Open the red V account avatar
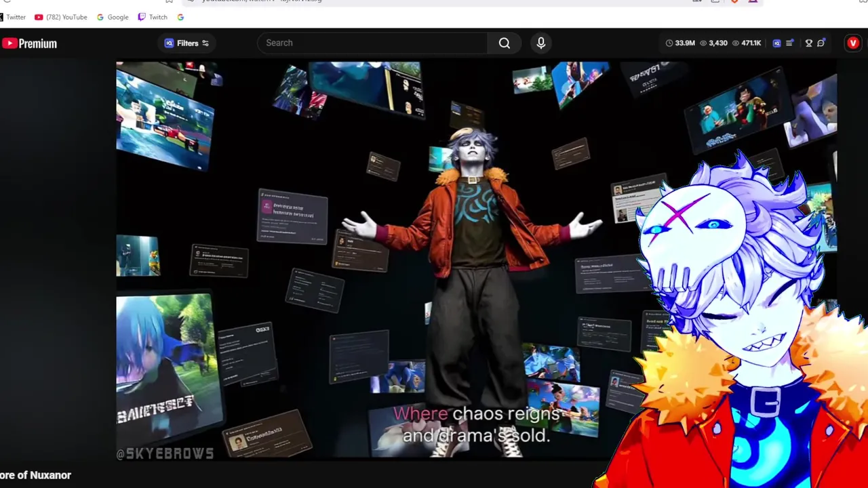This screenshot has height=488, width=868. 853,43
